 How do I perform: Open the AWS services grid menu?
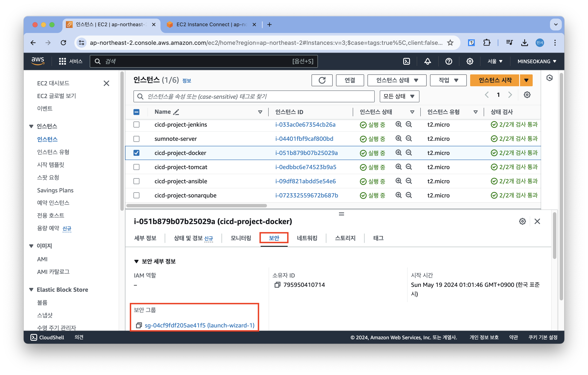(x=62, y=61)
